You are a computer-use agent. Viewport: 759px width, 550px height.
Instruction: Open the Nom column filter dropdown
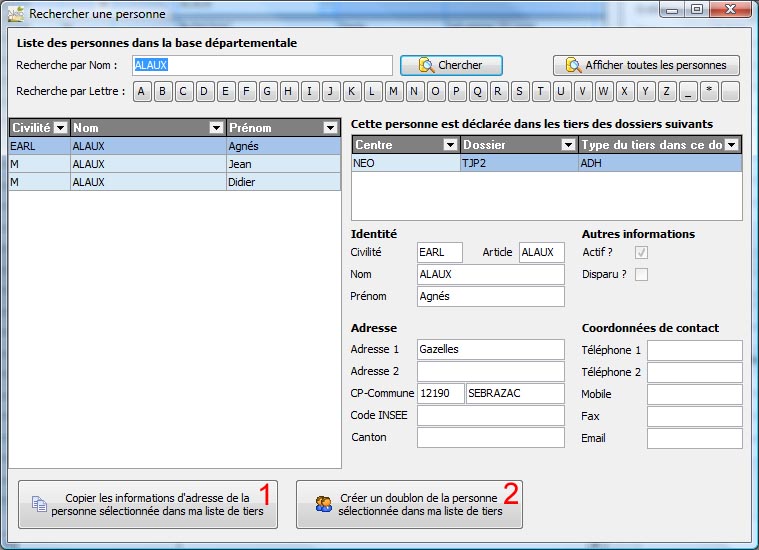[216, 128]
